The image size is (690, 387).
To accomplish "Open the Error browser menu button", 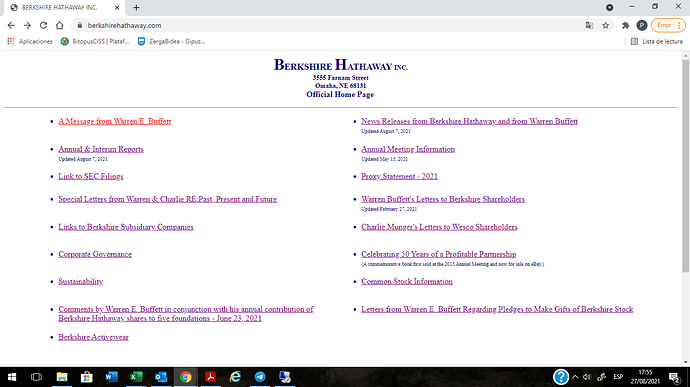I will [668, 26].
